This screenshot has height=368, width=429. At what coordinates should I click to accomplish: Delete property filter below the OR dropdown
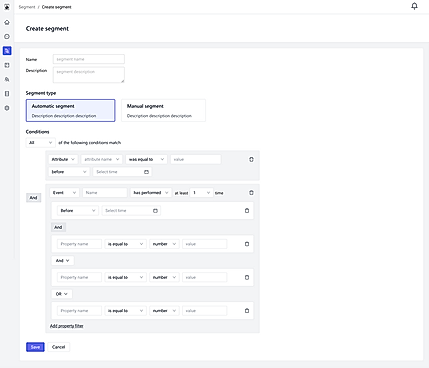pyautogui.click(x=247, y=311)
